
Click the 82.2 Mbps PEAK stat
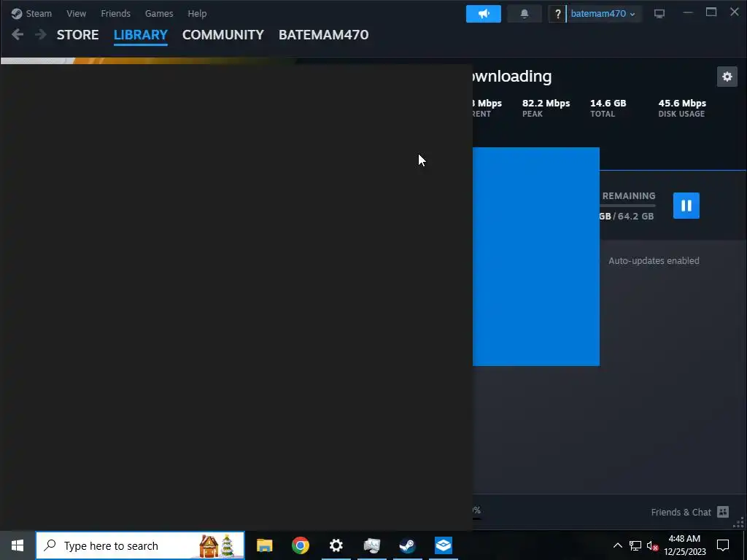(x=546, y=108)
